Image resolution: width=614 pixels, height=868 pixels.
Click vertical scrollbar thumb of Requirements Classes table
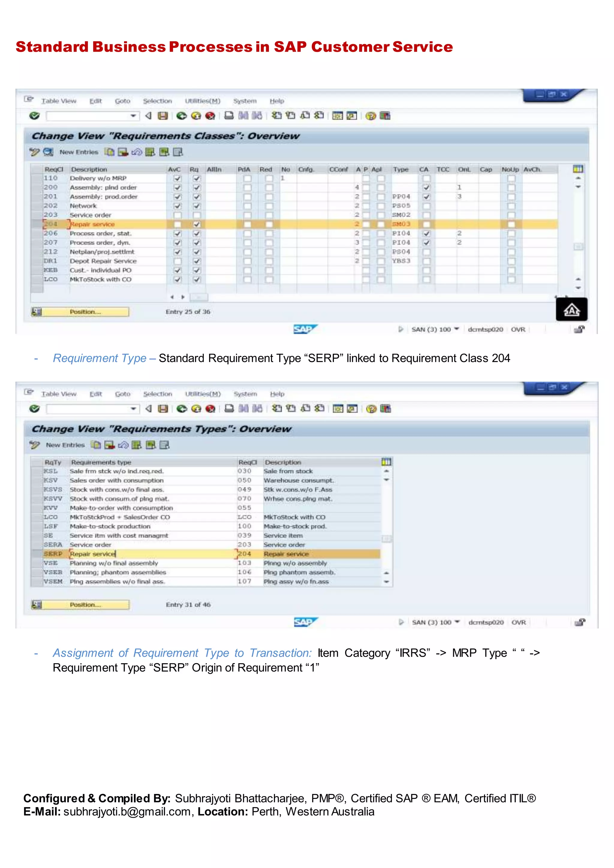tap(578, 247)
